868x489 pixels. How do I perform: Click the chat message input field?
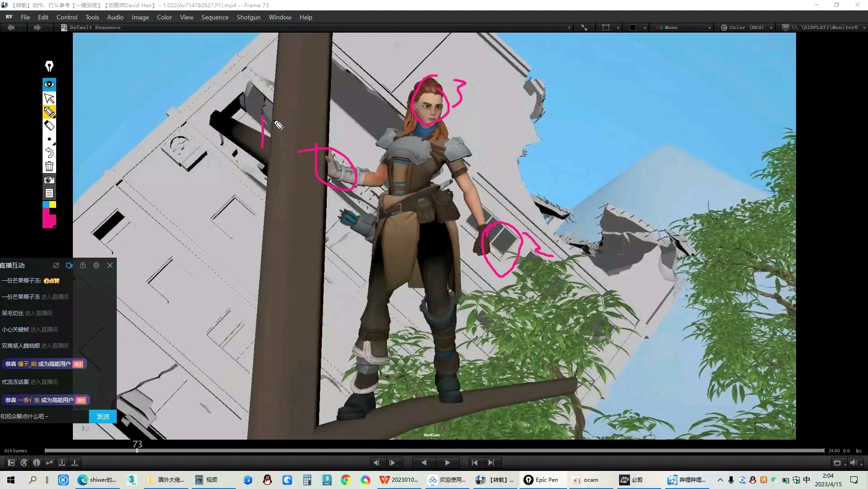(x=44, y=417)
